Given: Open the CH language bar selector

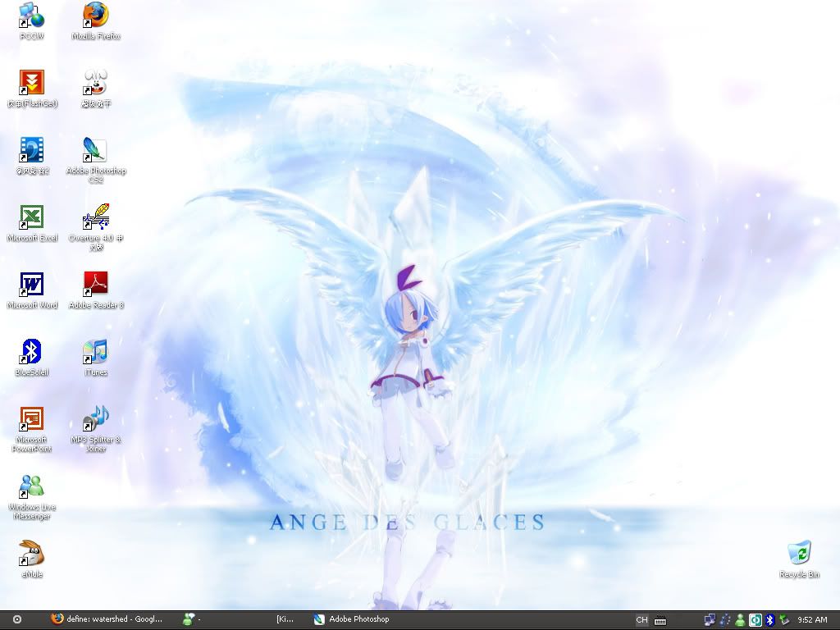Looking at the screenshot, I should pos(641,620).
